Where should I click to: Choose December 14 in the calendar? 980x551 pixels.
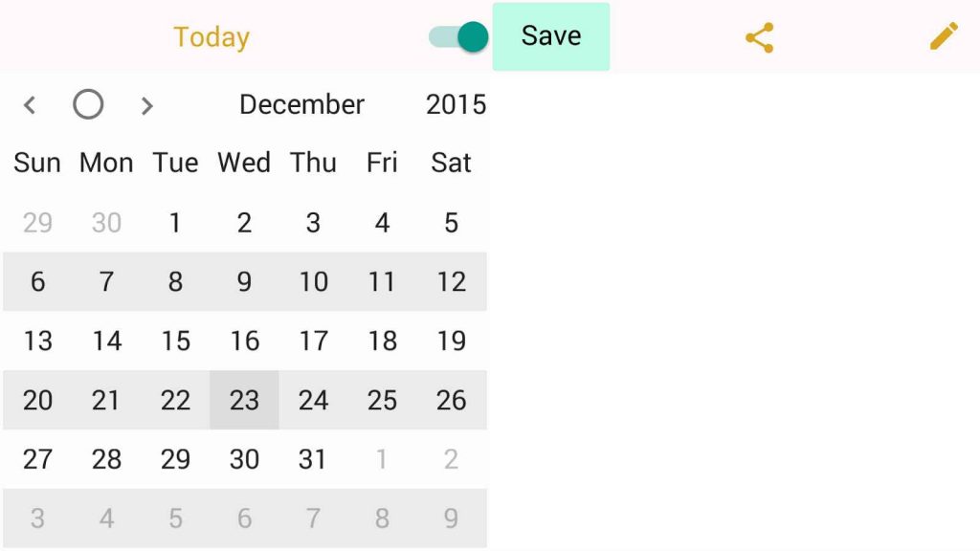pos(106,342)
